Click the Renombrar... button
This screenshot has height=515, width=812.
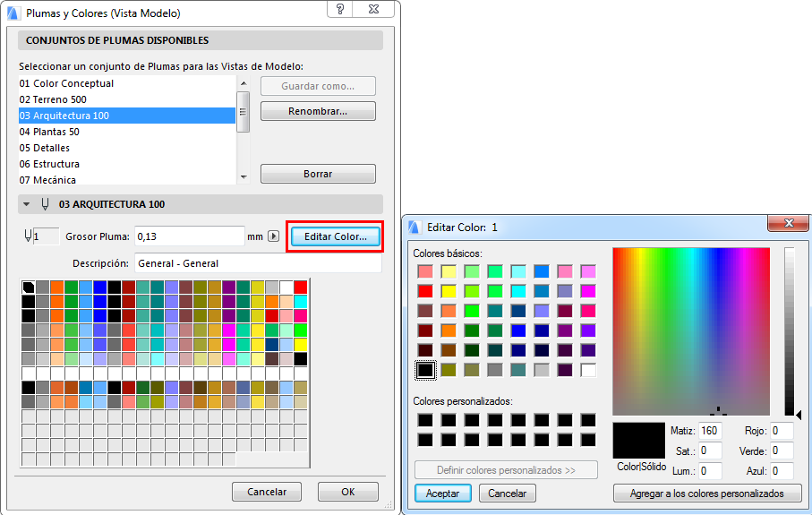click(318, 111)
